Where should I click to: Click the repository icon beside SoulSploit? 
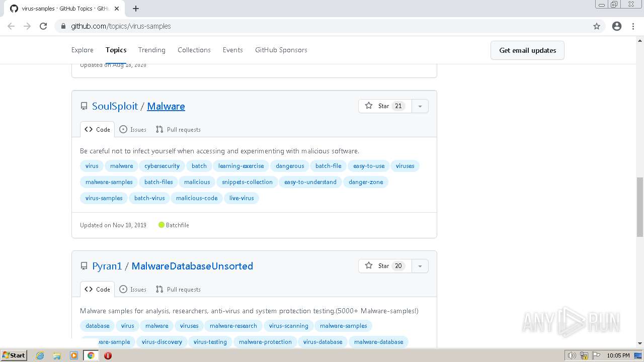pyautogui.click(x=84, y=106)
